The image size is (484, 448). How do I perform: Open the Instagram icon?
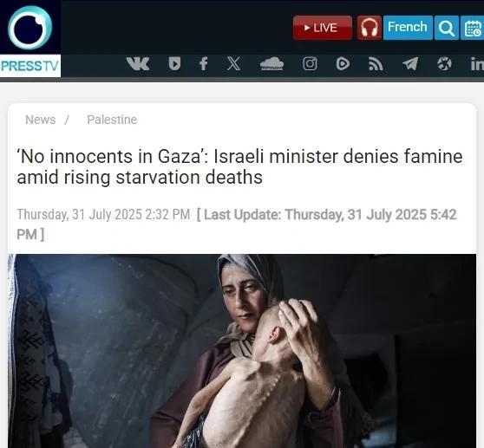click(310, 64)
